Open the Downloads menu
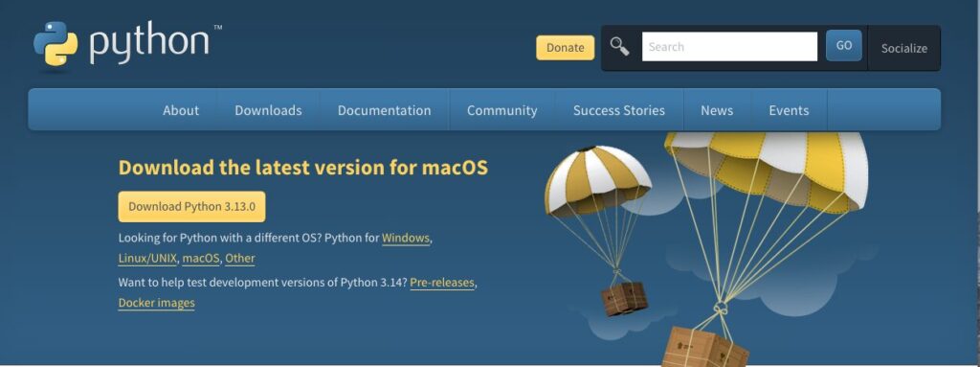The width and height of the screenshot is (980, 367). pos(268,110)
